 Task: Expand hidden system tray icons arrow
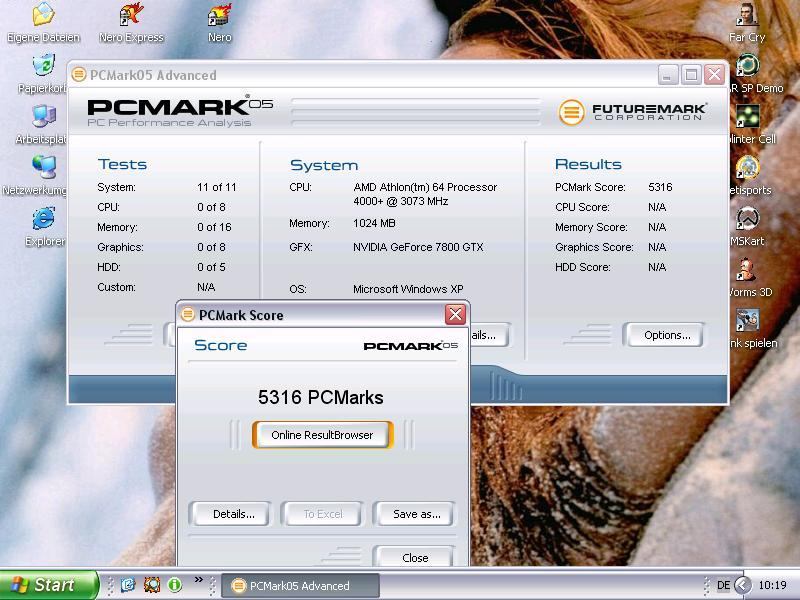tap(743, 585)
